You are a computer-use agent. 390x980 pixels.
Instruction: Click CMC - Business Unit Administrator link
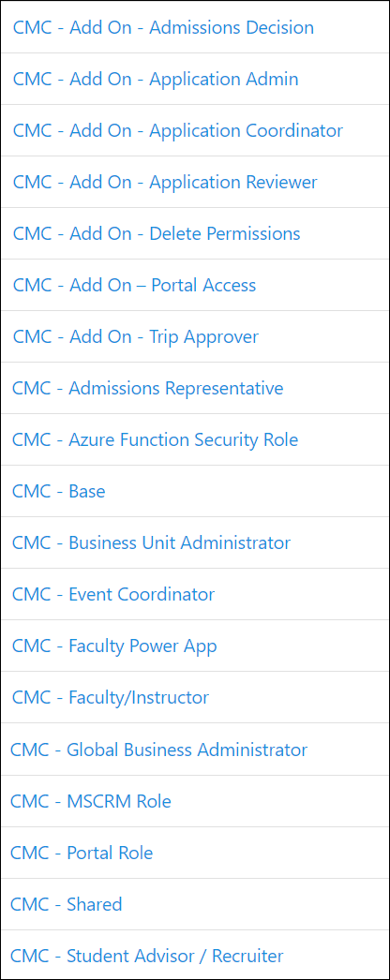[151, 542]
